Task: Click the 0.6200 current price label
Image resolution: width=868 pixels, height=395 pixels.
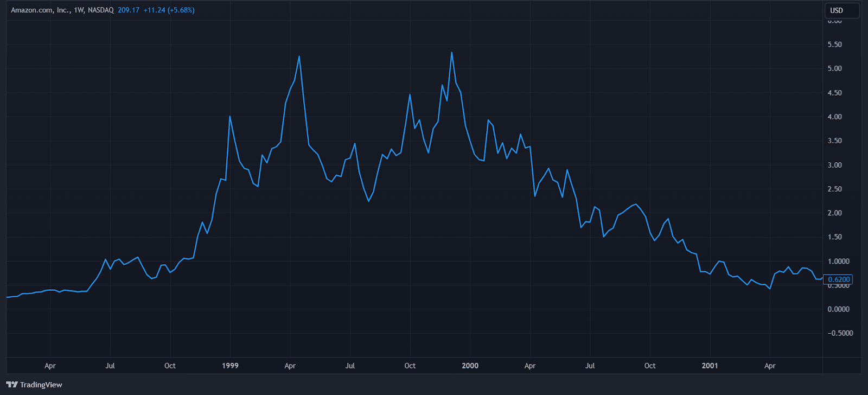Action: pos(838,279)
